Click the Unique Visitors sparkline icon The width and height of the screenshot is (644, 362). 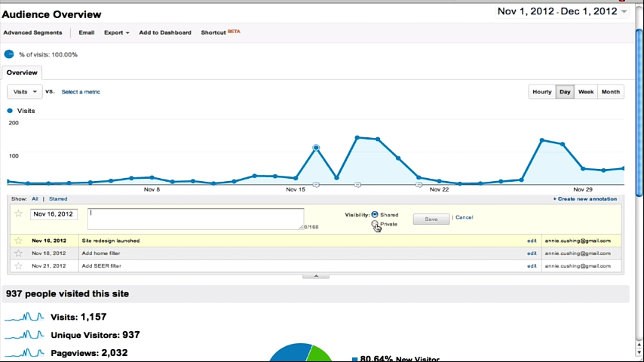24,335
